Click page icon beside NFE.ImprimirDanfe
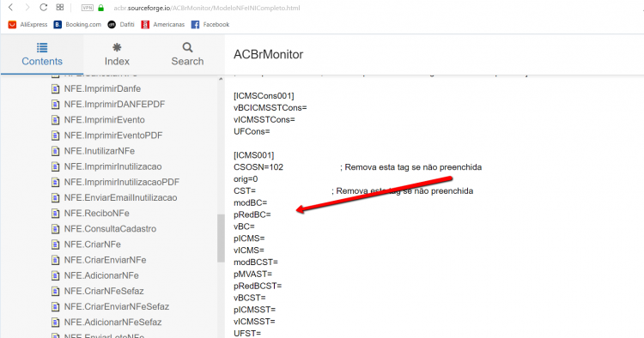 point(56,89)
